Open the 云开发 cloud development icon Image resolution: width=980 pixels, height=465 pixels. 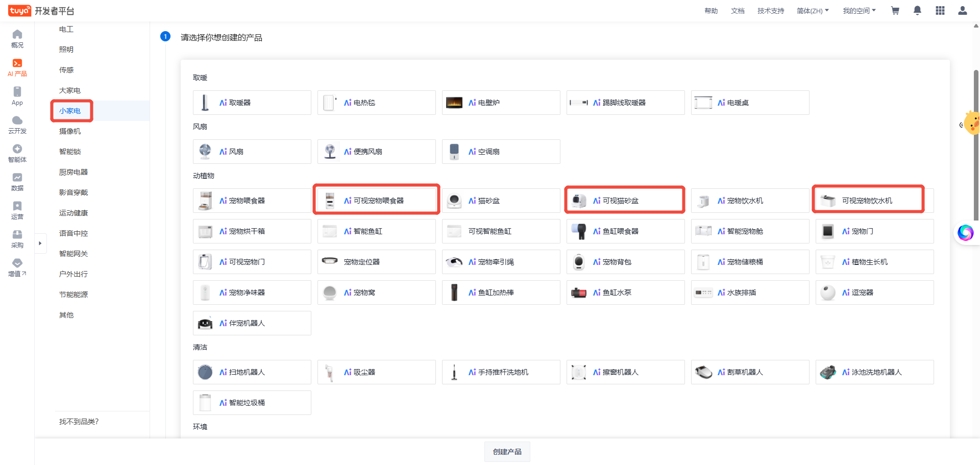point(17,125)
